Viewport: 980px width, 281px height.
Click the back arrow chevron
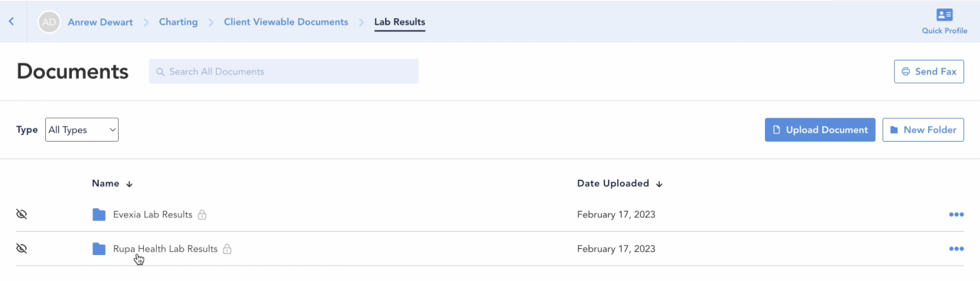[11, 21]
